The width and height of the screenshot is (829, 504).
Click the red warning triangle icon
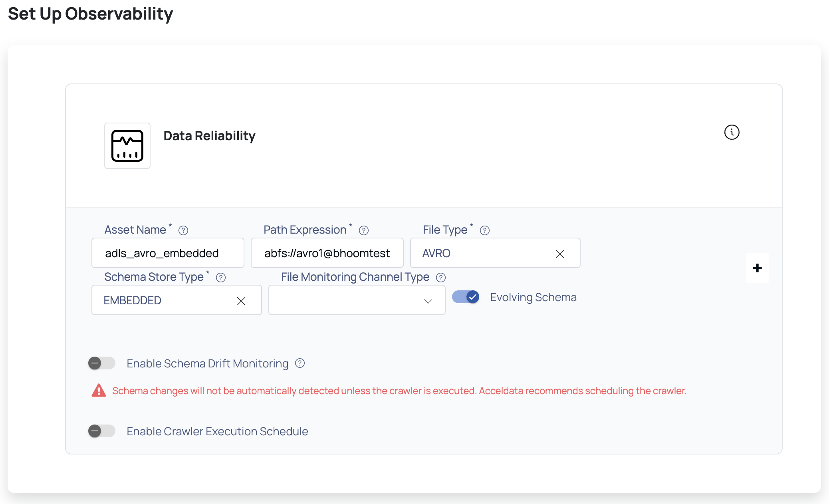pos(99,390)
